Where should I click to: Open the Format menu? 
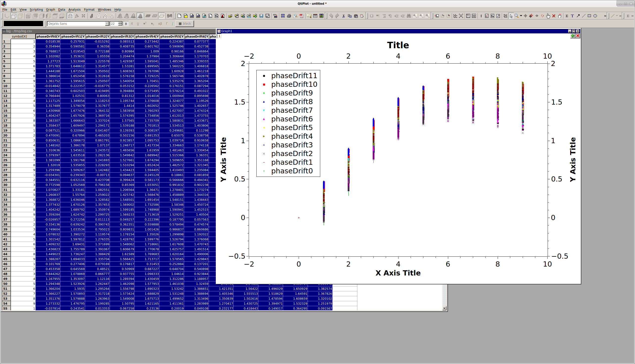(89, 9)
